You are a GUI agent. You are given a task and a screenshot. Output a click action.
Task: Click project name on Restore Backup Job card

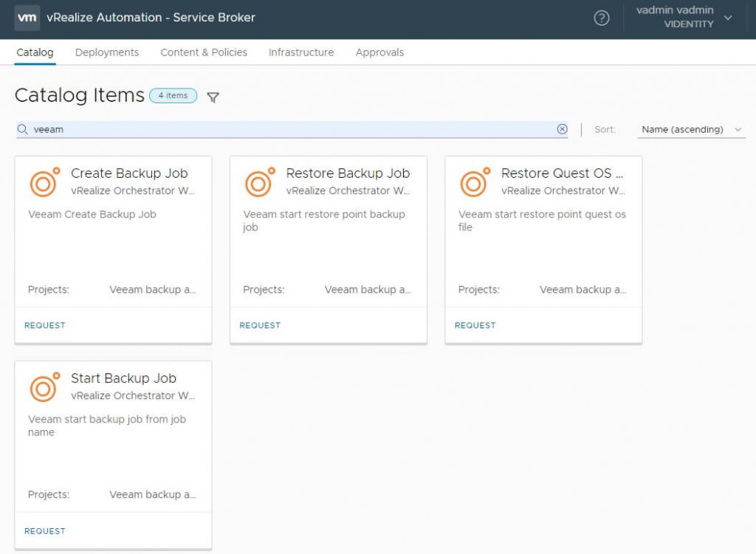pyautogui.click(x=368, y=289)
